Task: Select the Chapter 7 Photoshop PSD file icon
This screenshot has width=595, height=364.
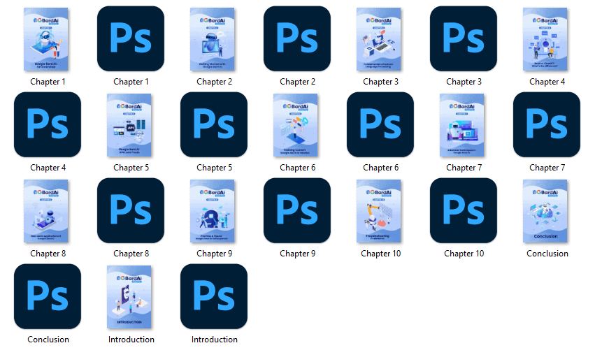Action: point(547,124)
